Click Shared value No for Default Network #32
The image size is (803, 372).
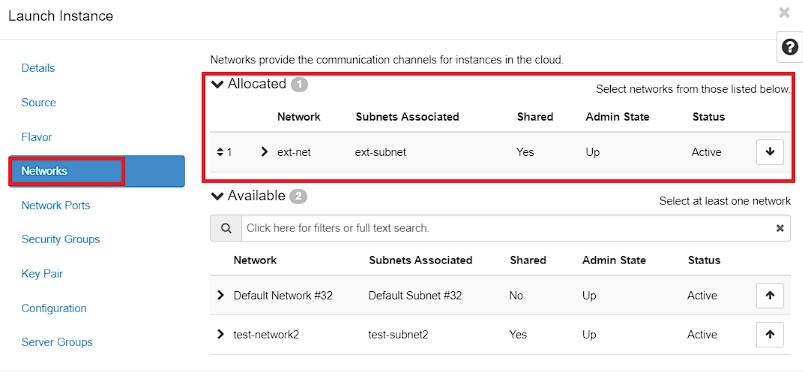516,296
